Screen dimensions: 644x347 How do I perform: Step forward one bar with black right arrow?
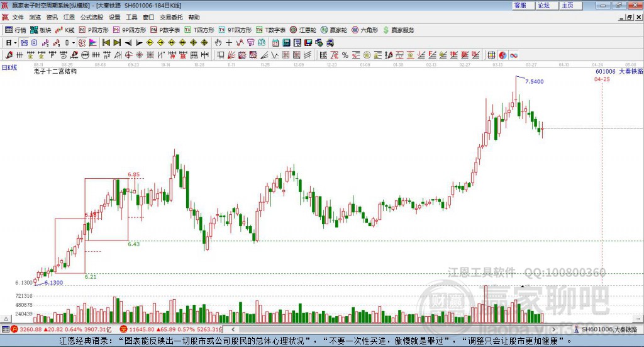pos(139,43)
